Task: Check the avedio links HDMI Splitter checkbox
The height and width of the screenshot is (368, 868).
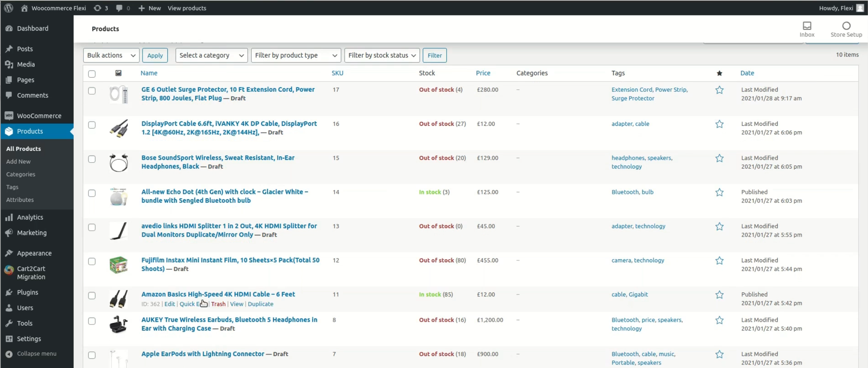Action: coord(92,227)
